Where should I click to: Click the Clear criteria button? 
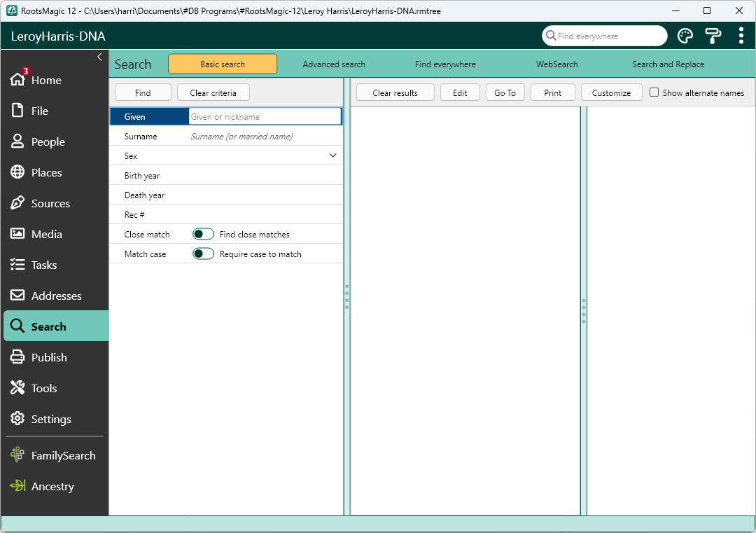[x=213, y=92]
